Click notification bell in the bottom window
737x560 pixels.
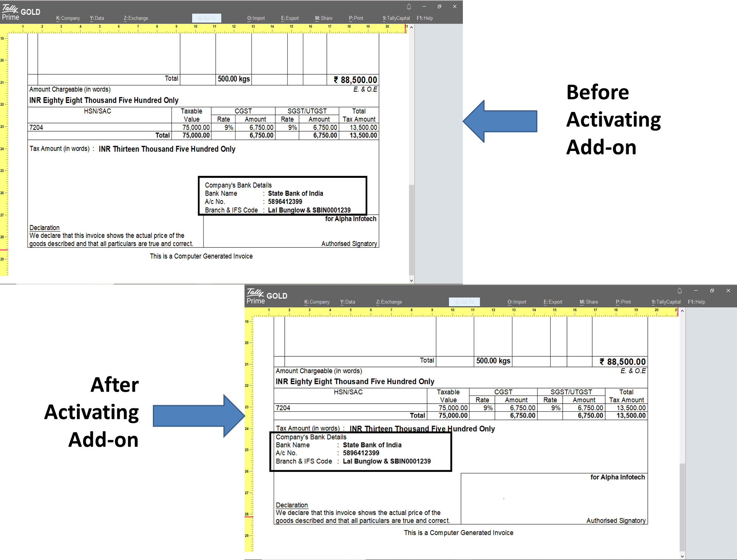tap(680, 291)
